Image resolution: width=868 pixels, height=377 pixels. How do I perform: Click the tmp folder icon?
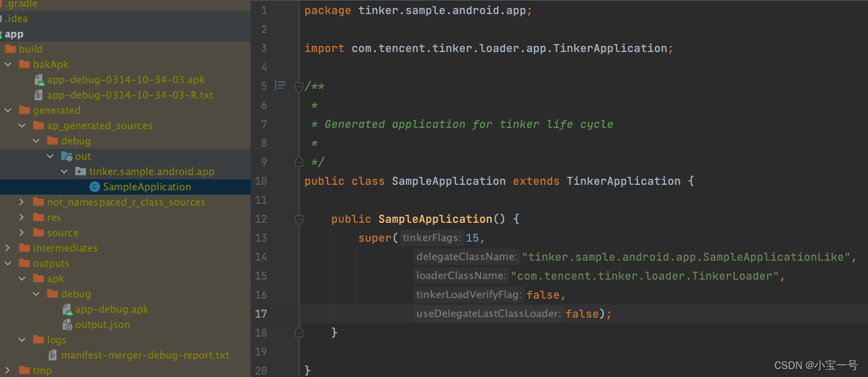click(x=24, y=370)
